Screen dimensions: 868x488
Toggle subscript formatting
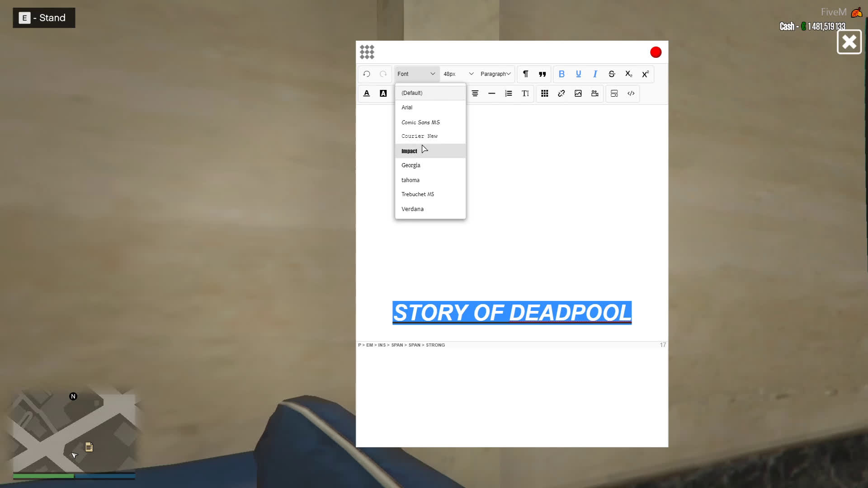point(628,74)
